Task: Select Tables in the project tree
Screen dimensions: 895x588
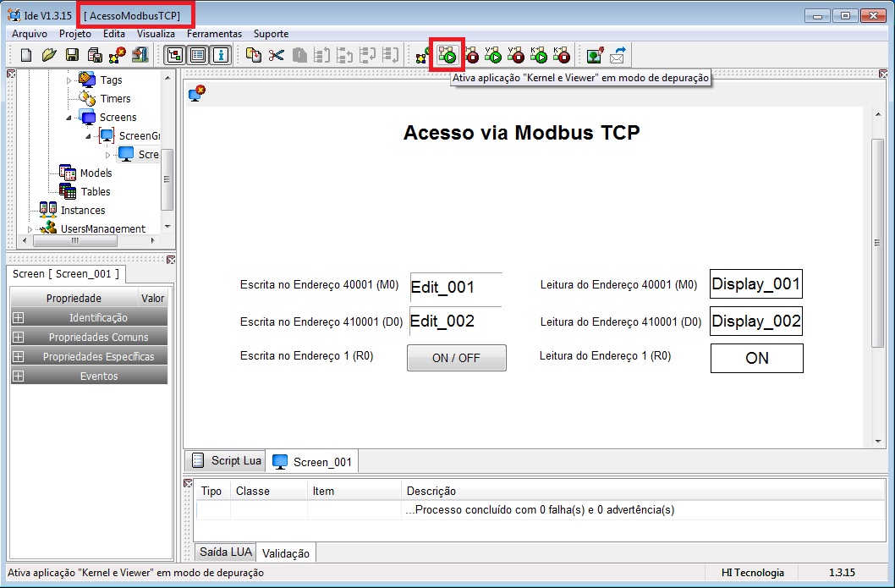Action: click(x=96, y=192)
